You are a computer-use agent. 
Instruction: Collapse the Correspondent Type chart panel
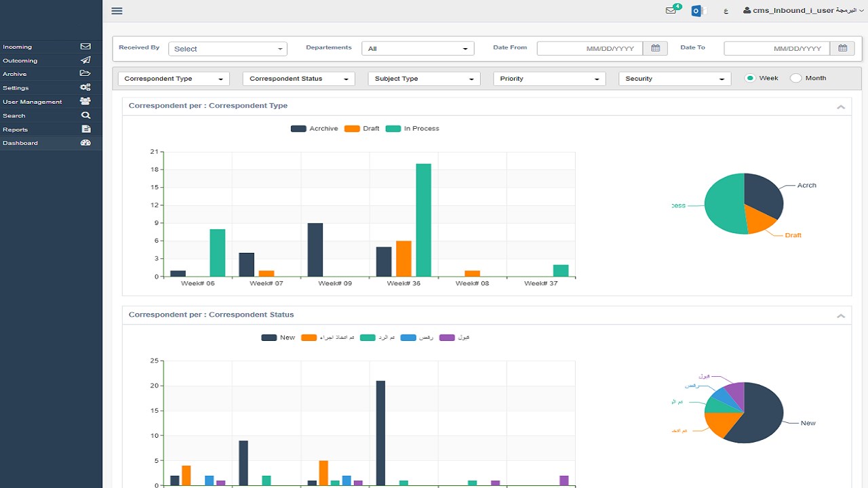click(841, 107)
